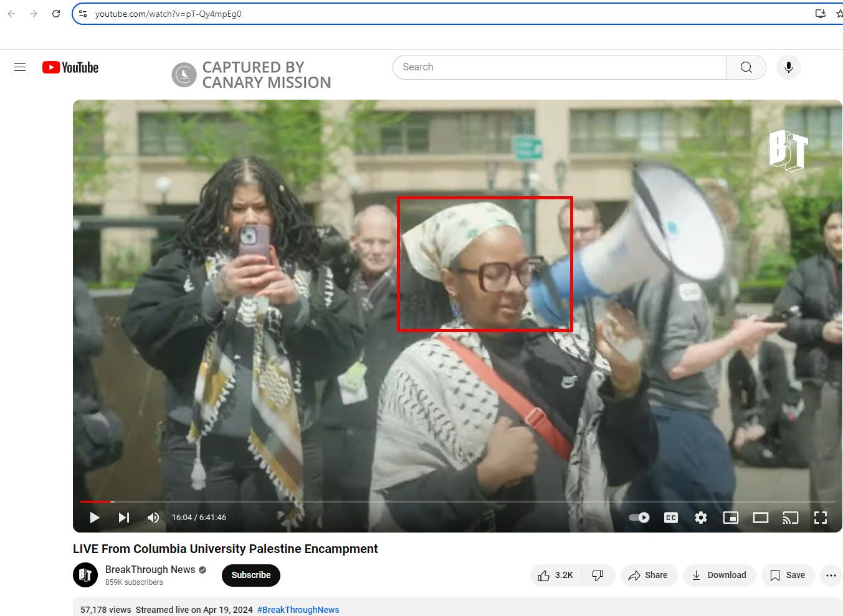843x616 pixels.
Task: Click BT watermark in video corner
Action: 788,150
